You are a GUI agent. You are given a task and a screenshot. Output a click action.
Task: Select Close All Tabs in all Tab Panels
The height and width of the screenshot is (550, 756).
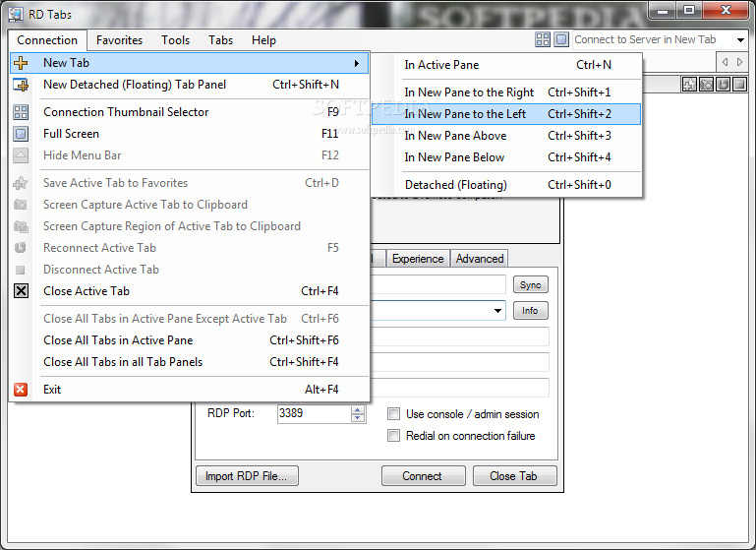pyautogui.click(x=190, y=362)
